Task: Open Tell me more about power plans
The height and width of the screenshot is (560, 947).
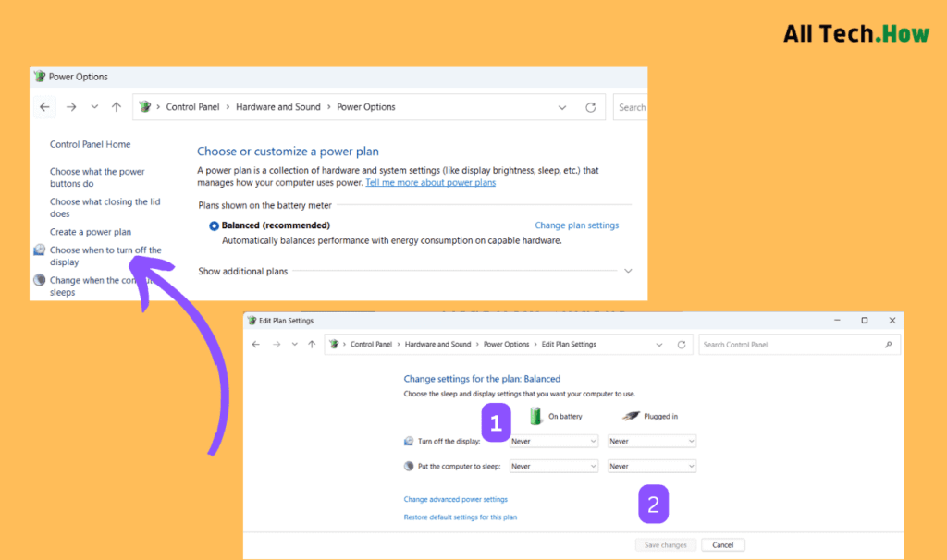Action: coord(431,182)
